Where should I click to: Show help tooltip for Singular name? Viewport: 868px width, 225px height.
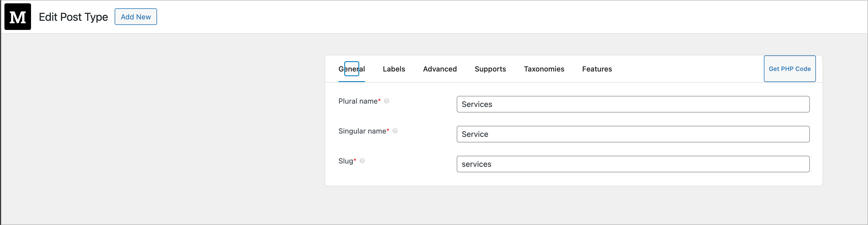click(x=395, y=131)
